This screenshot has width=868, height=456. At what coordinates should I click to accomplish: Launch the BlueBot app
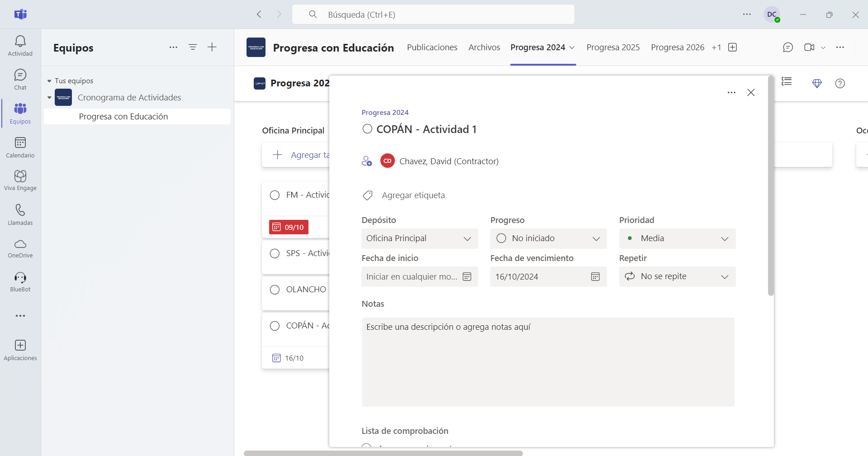tap(20, 282)
